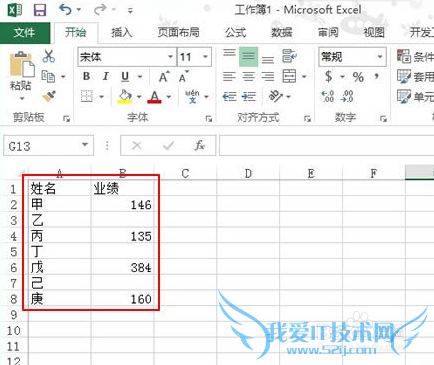
Task: Toggle Underline formatting
Action: tap(125, 77)
